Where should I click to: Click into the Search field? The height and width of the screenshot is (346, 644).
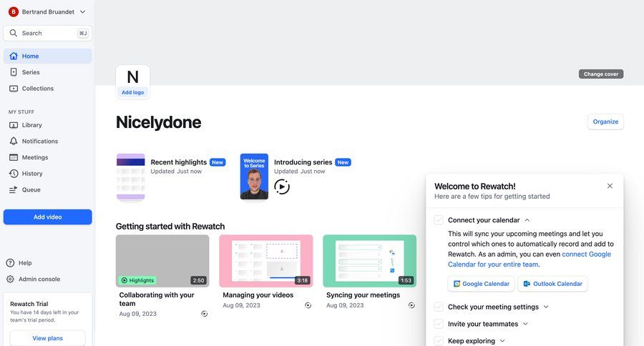pyautogui.click(x=48, y=34)
